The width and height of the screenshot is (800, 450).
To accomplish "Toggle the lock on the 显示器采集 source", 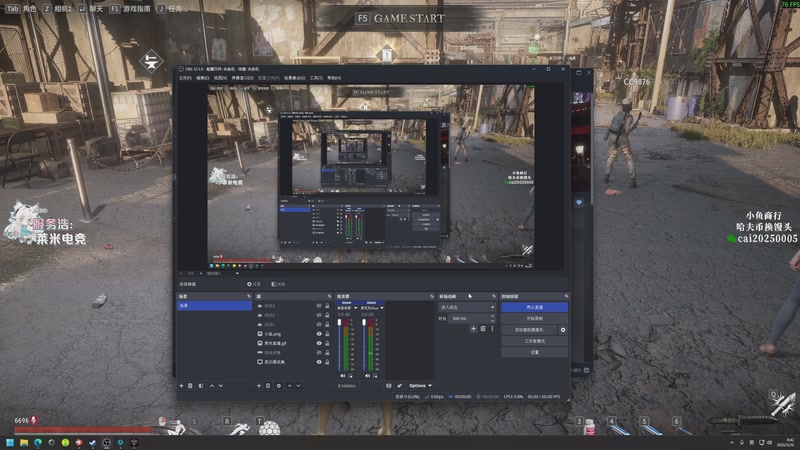I will point(327,362).
